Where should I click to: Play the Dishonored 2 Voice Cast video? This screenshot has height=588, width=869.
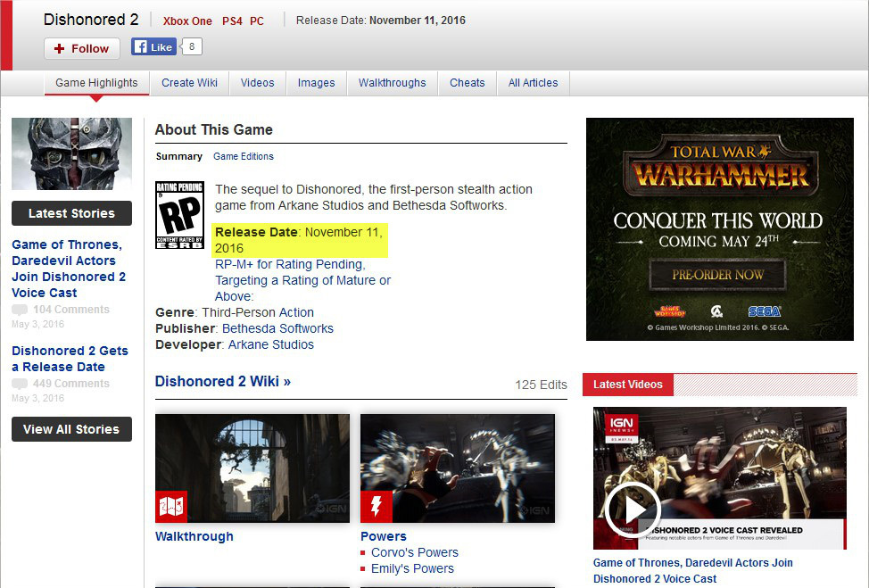click(633, 509)
